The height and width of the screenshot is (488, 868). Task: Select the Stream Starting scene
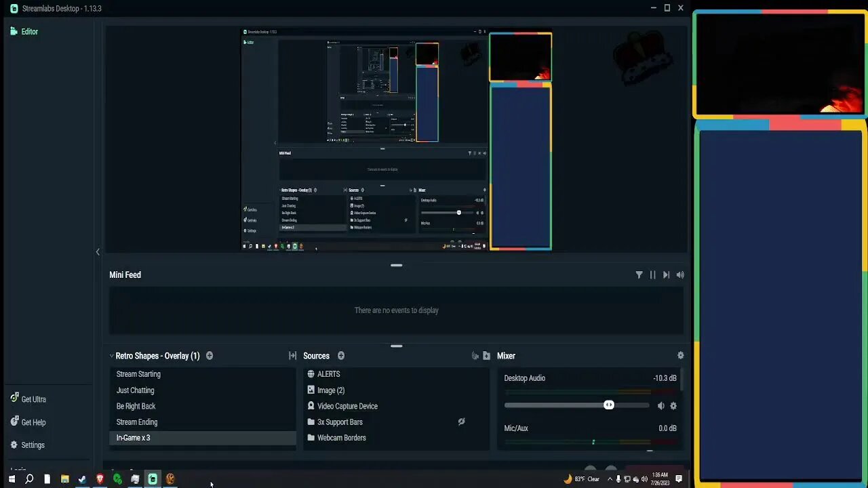pyautogui.click(x=203, y=374)
